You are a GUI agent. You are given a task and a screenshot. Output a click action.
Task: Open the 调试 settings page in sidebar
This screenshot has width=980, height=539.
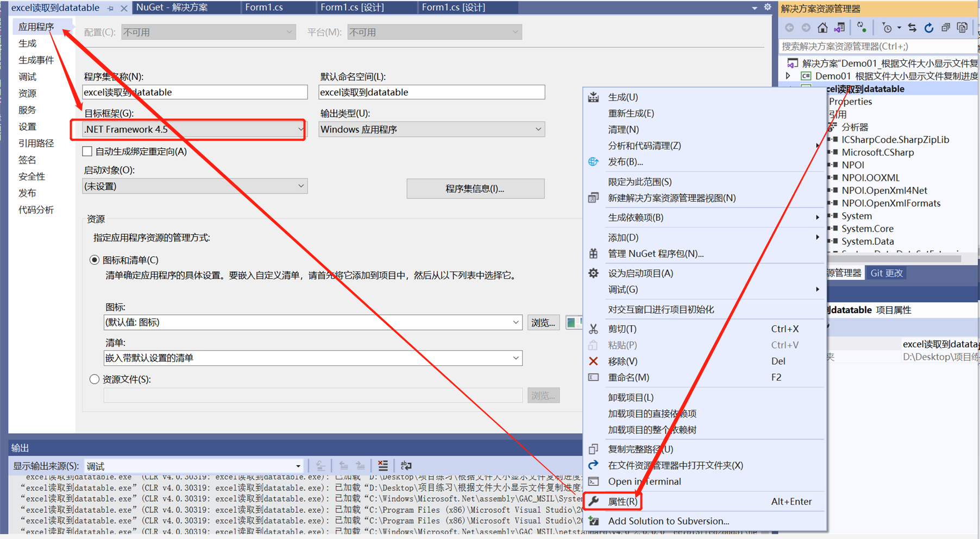28,77
